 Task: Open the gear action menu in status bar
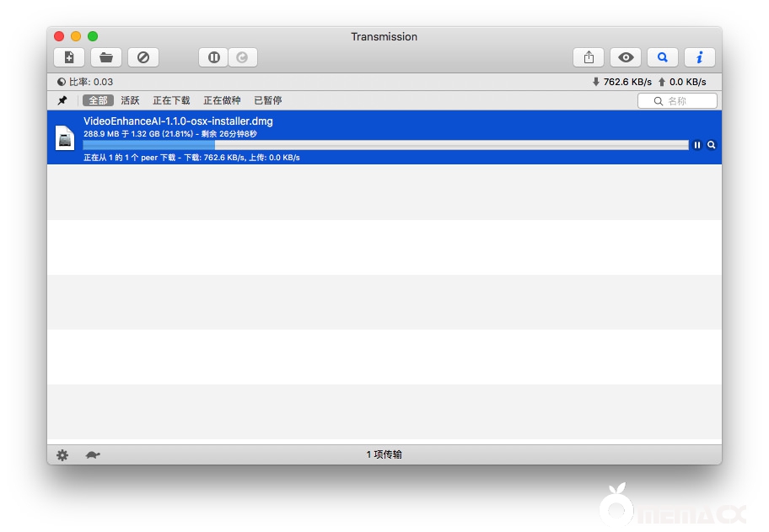[62, 455]
